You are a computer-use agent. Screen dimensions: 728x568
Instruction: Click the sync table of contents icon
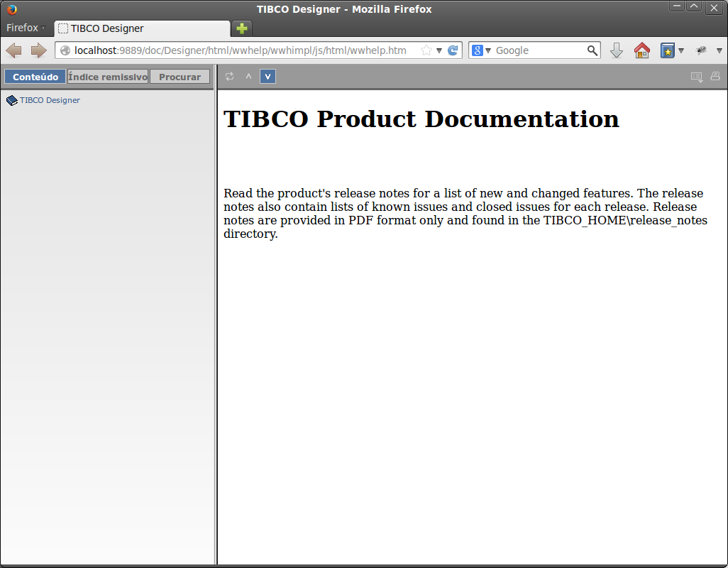tap(229, 77)
